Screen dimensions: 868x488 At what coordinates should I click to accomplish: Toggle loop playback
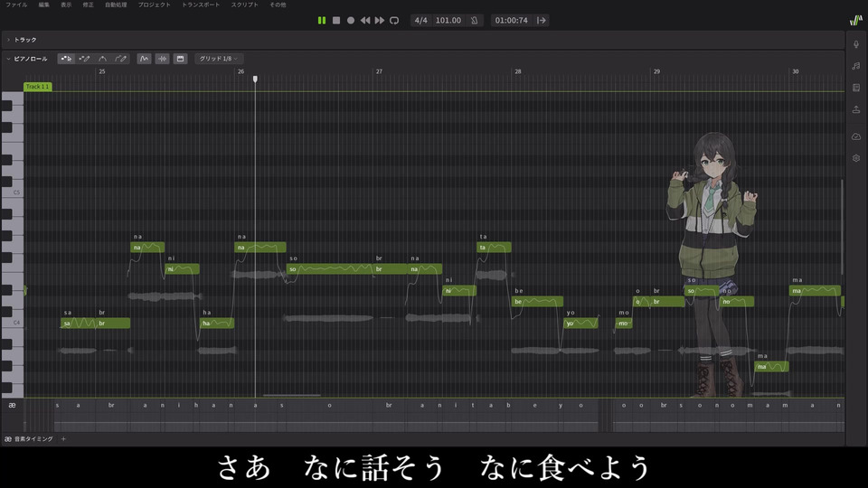point(394,21)
